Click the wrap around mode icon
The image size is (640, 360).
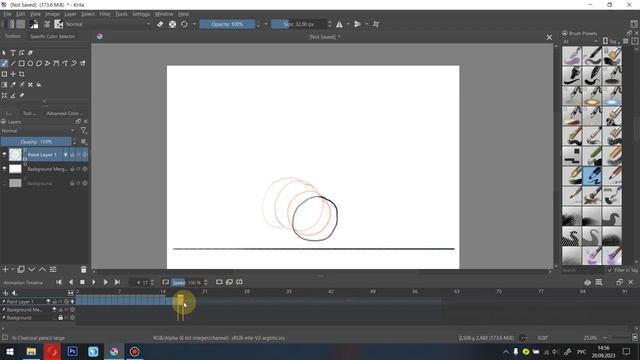(376, 24)
